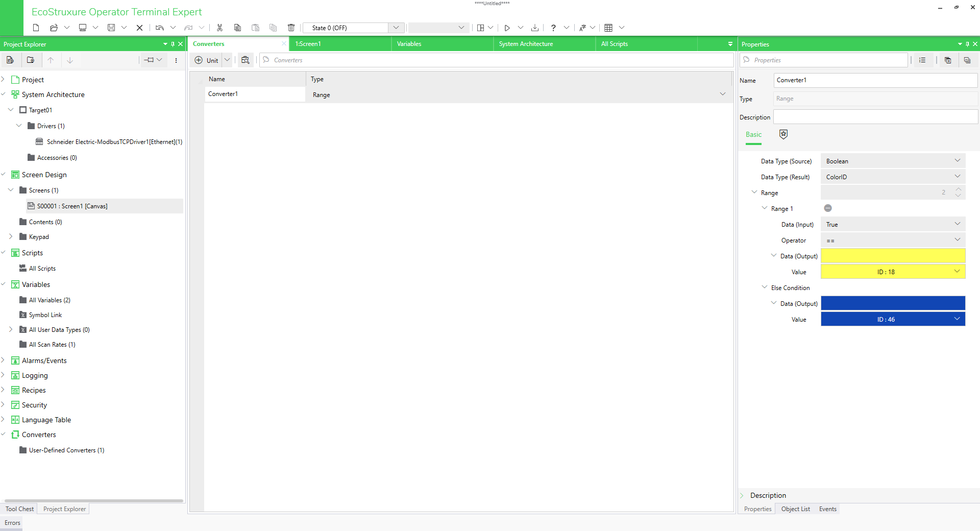Open the yellow ID : 18 color value

click(893, 272)
